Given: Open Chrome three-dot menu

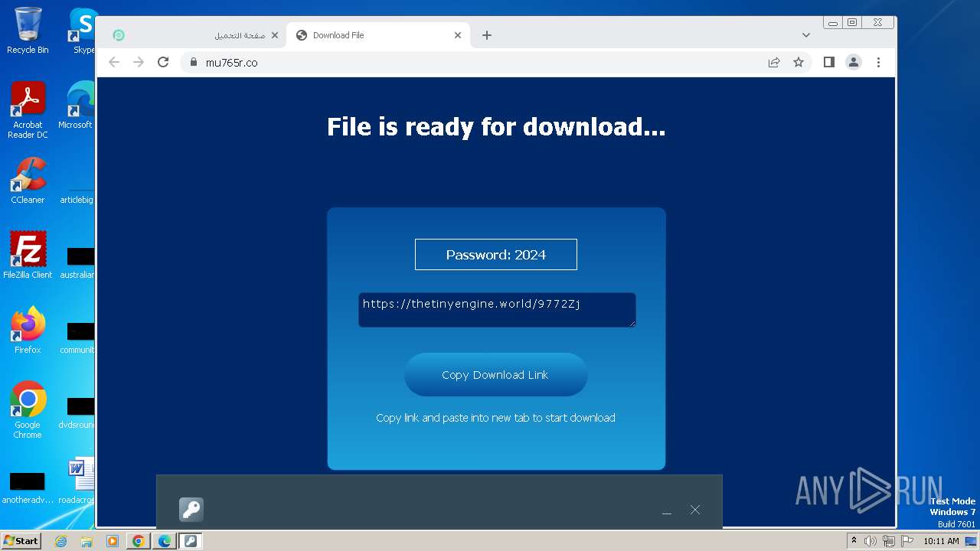Looking at the screenshot, I should coord(878,62).
